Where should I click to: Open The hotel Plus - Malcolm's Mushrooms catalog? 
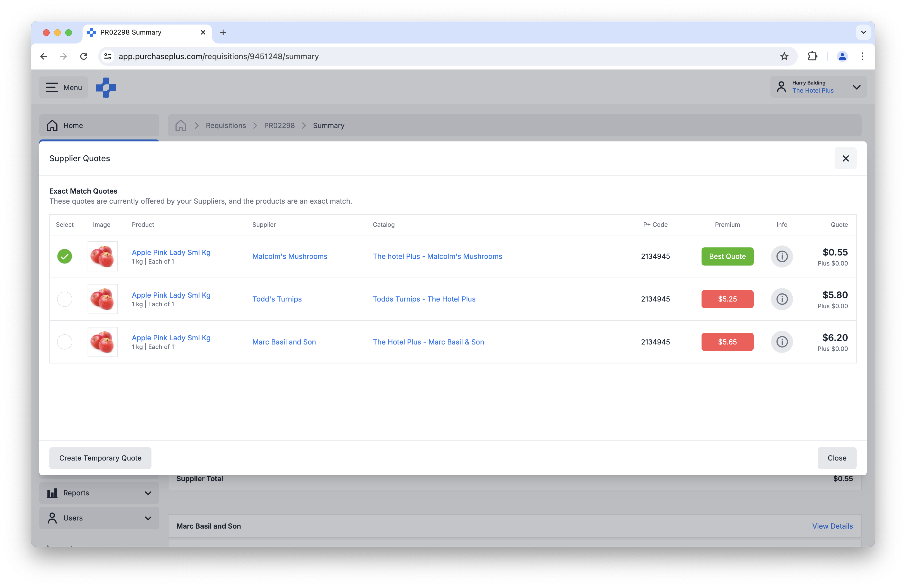(x=437, y=256)
